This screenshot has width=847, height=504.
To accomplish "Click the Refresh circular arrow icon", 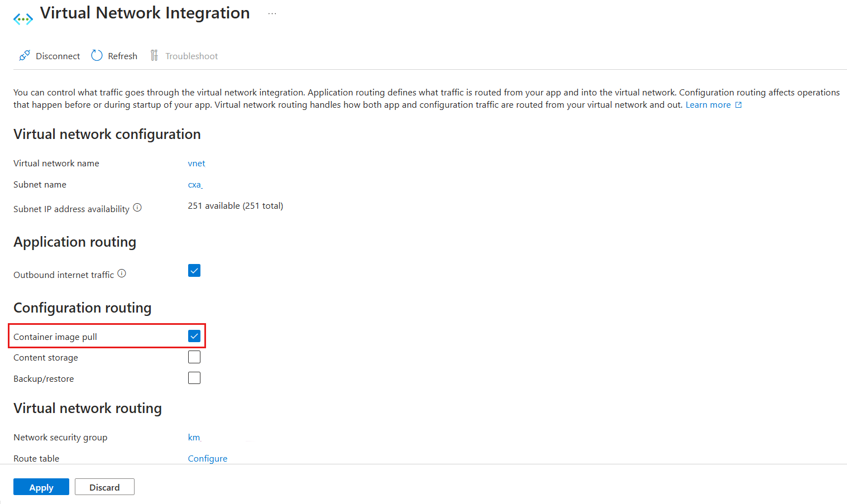I will coord(97,55).
